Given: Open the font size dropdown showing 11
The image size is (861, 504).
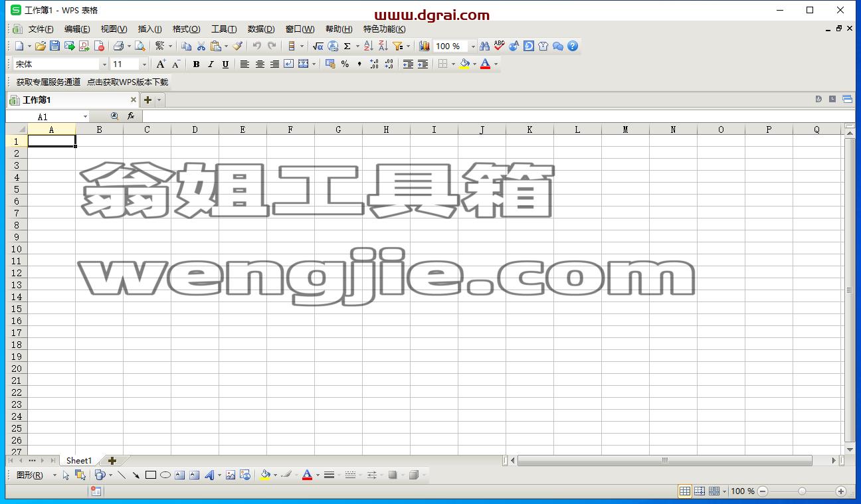Looking at the screenshot, I should (144, 64).
